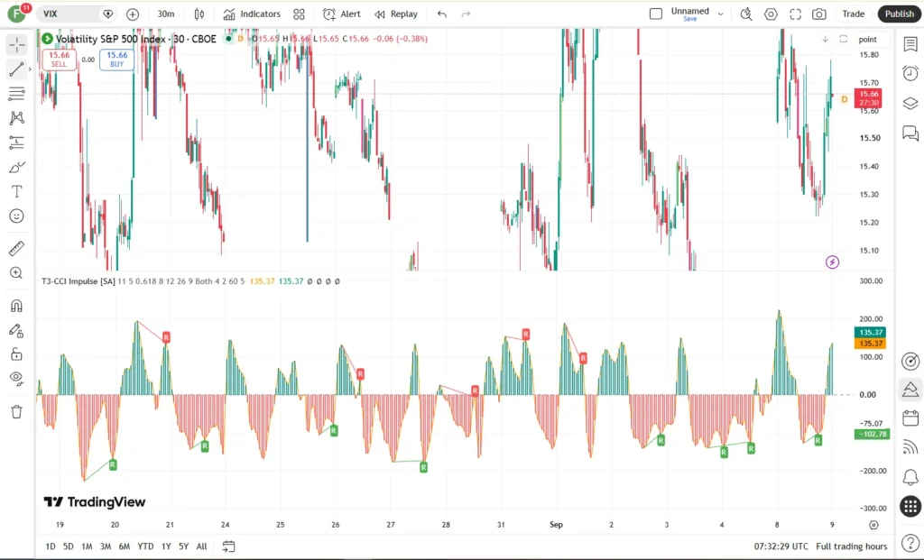Click the Publish button

pyautogui.click(x=900, y=14)
